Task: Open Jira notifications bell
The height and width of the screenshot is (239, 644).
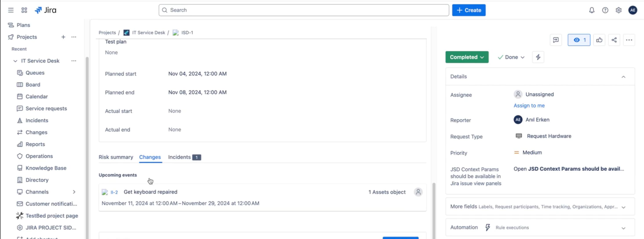Action: click(x=592, y=10)
